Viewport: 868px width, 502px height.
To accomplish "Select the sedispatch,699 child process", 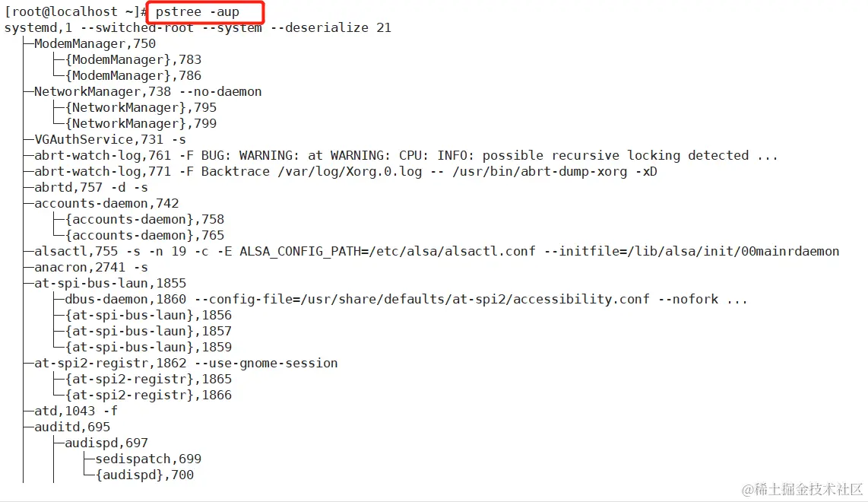I will 147,459.
